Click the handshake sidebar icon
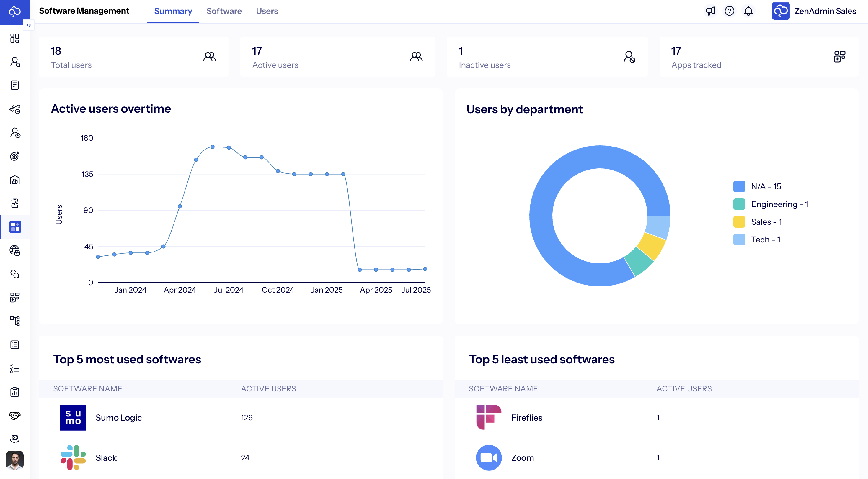This screenshot has width=868, height=479. click(x=15, y=415)
